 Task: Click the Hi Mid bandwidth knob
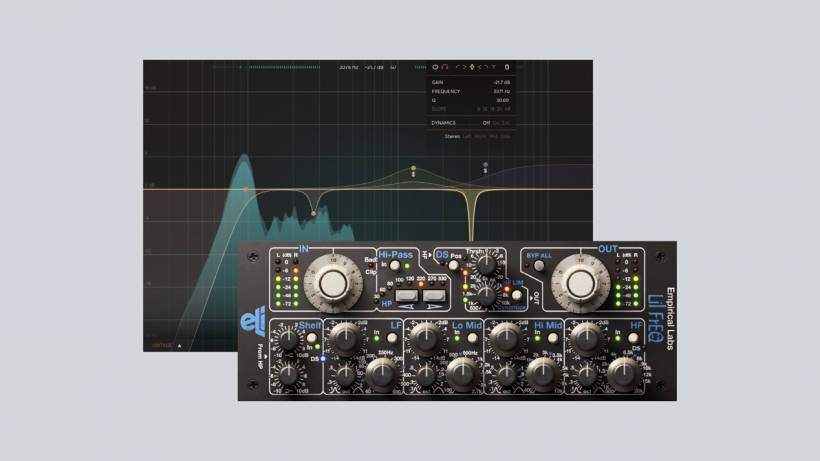tap(506, 376)
